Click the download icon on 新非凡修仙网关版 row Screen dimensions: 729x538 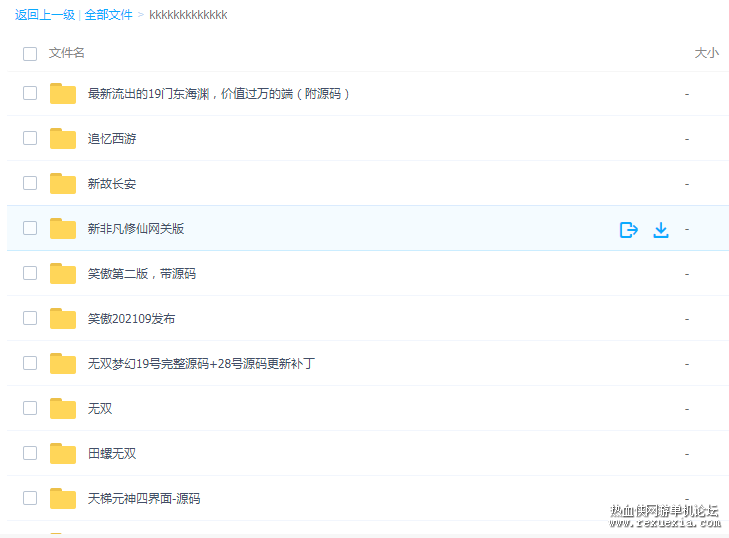tap(661, 229)
